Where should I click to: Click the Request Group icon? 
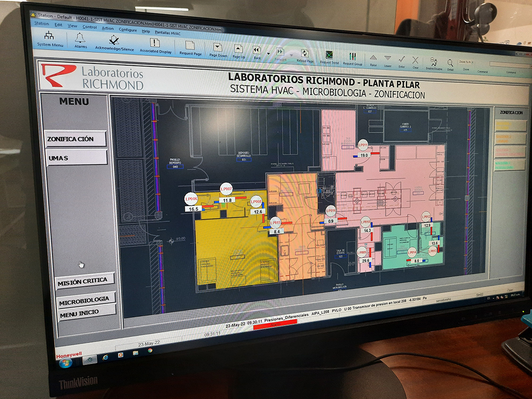pos(352,57)
